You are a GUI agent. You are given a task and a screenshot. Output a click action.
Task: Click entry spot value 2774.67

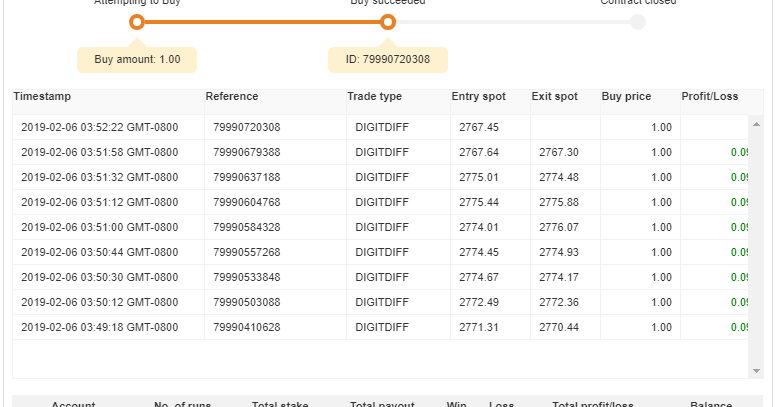coord(479,277)
